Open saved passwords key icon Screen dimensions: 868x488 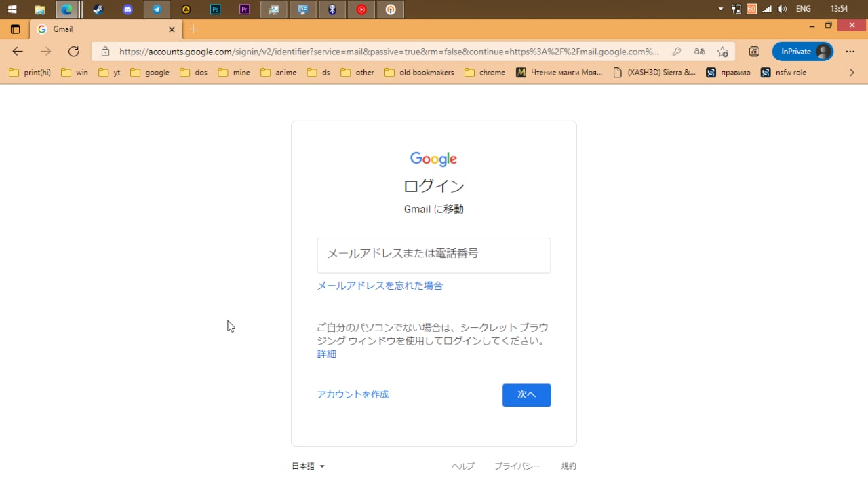[x=677, y=52]
